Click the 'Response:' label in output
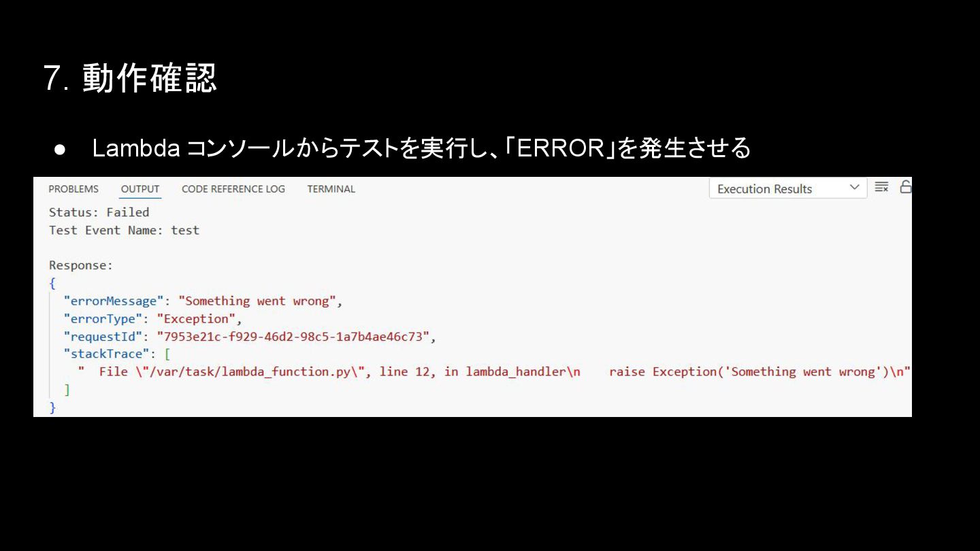The width and height of the screenshot is (980, 551). click(81, 265)
